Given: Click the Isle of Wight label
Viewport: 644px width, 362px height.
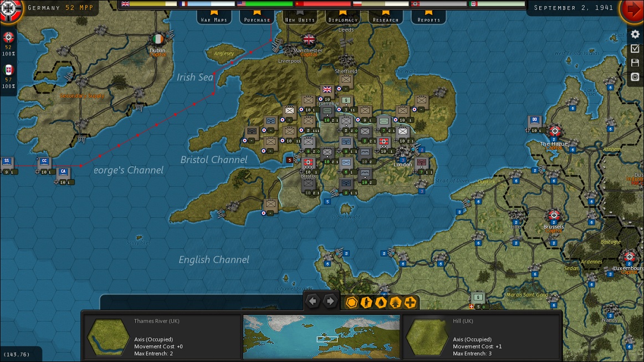Looking at the screenshot, I should 346,217.
